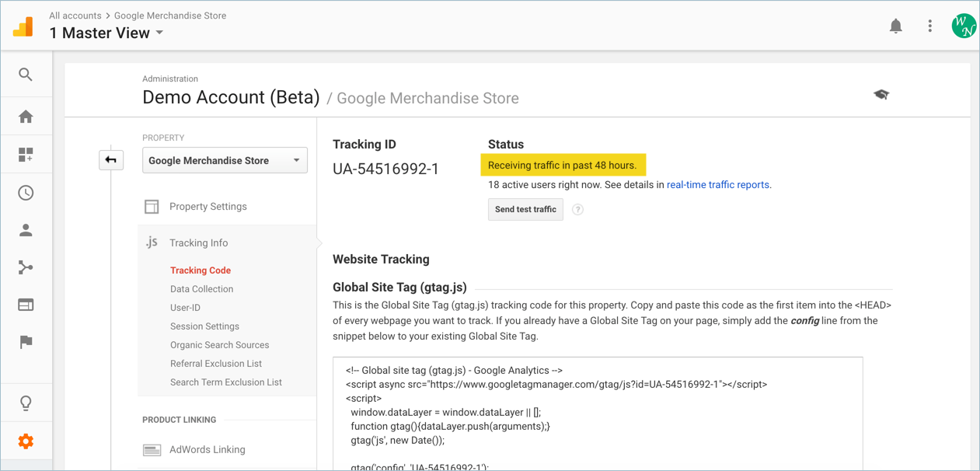
Task: Open the Google Merchandise Store property dropdown
Action: pos(225,161)
